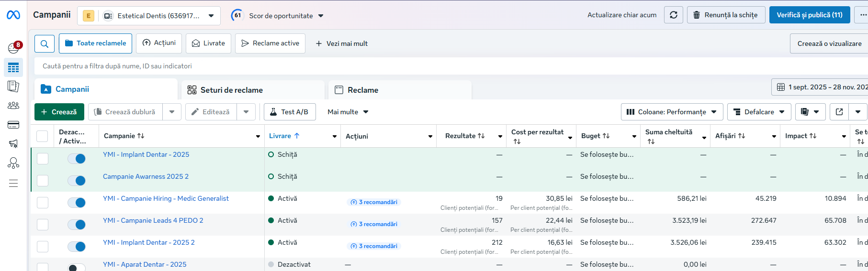
Task: Open the Creează dublură arrow dropdown
Action: pyautogui.click(x=172, y=112)
